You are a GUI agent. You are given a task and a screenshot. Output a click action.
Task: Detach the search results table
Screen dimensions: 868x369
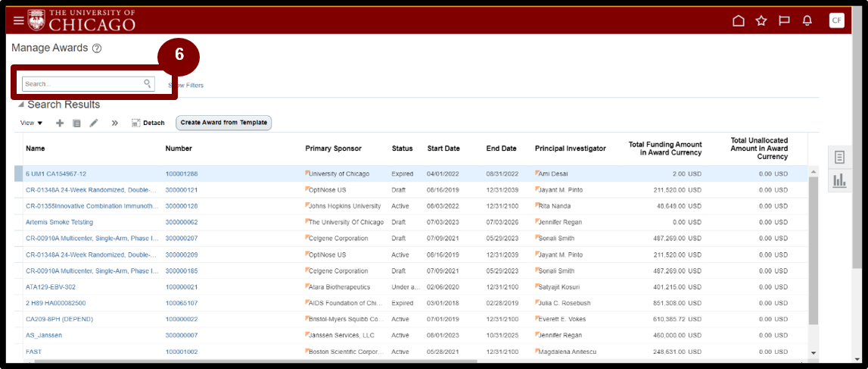click(x=148, y=123)
